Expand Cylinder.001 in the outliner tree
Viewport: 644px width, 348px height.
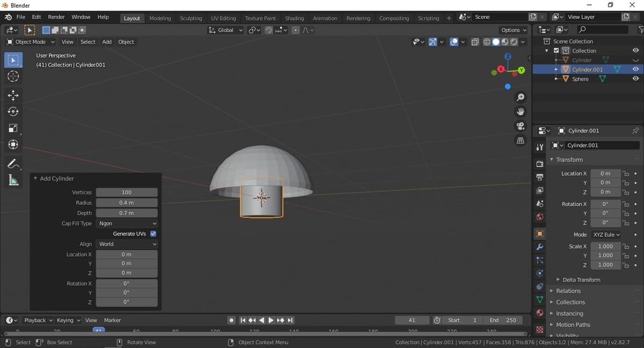(557, 70)
